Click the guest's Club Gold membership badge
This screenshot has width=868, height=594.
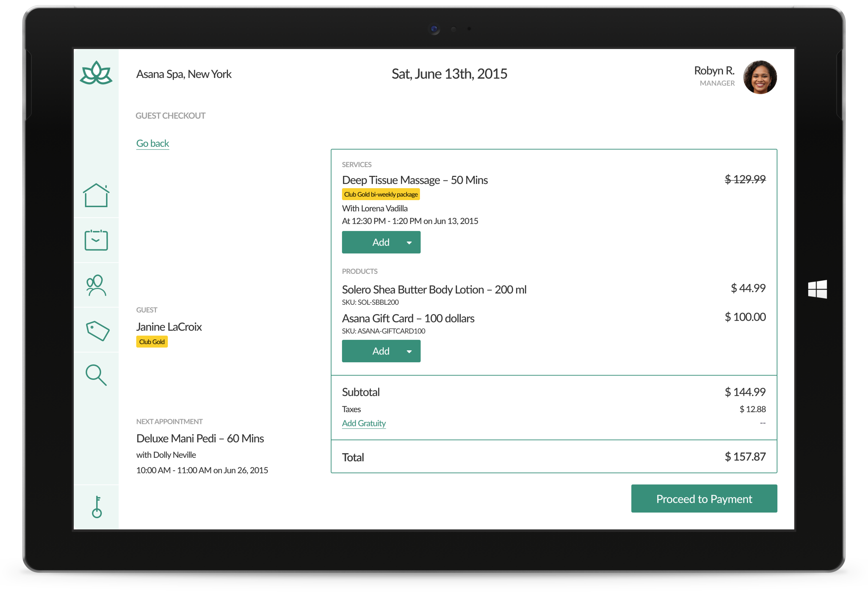152,342
